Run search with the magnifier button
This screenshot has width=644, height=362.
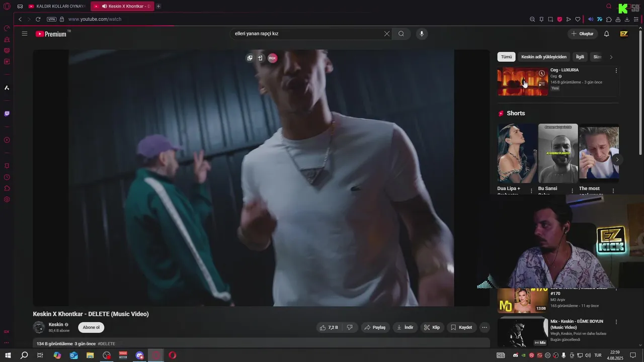tap(401, 34)
